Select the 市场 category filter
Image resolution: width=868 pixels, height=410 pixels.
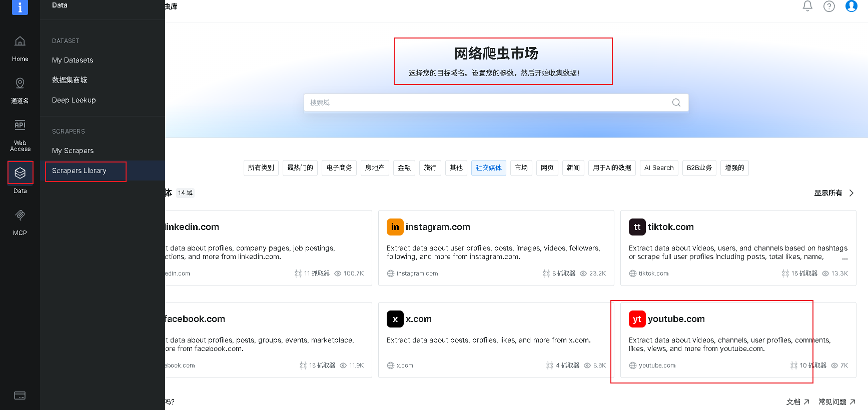point(521,168)
